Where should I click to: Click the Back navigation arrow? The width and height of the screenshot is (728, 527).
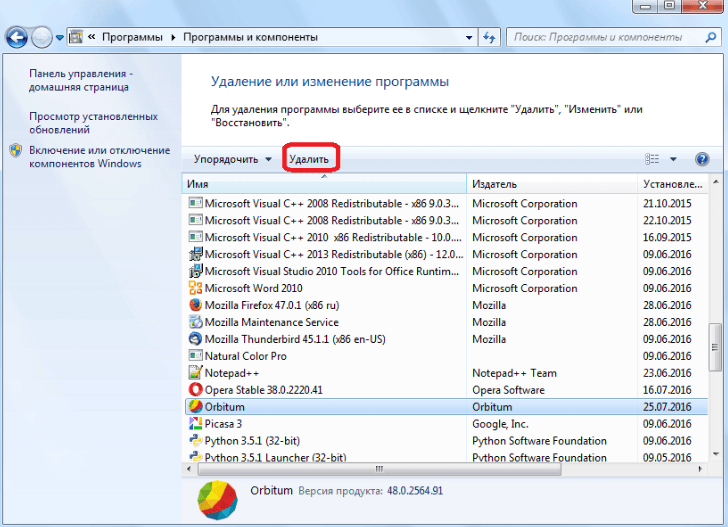click(x=17, y=37)
